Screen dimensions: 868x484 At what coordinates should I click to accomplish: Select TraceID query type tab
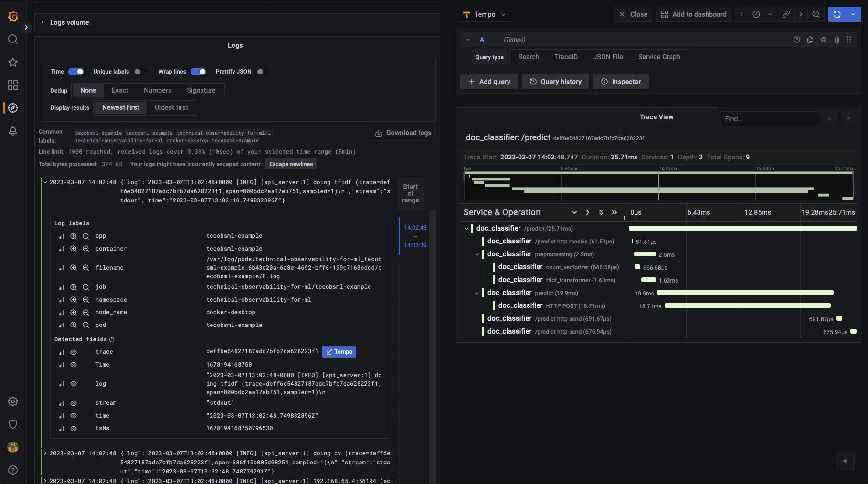(566, 57)
